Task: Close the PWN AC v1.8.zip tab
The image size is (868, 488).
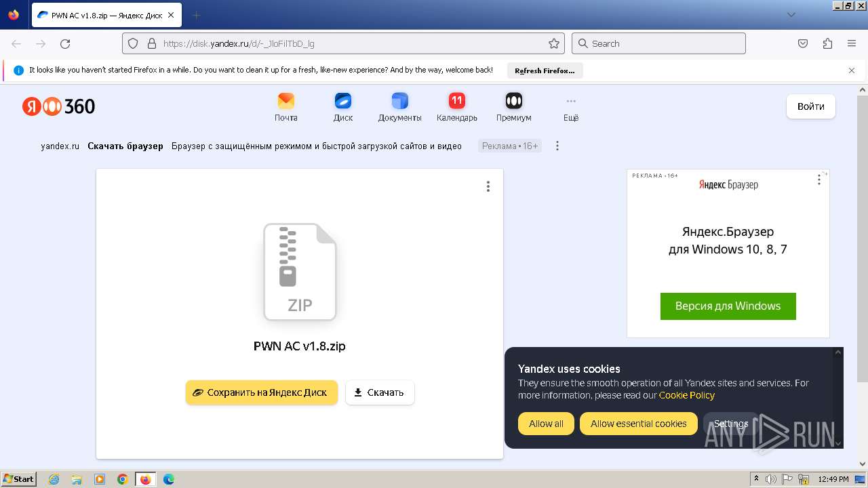Action: 170,15
